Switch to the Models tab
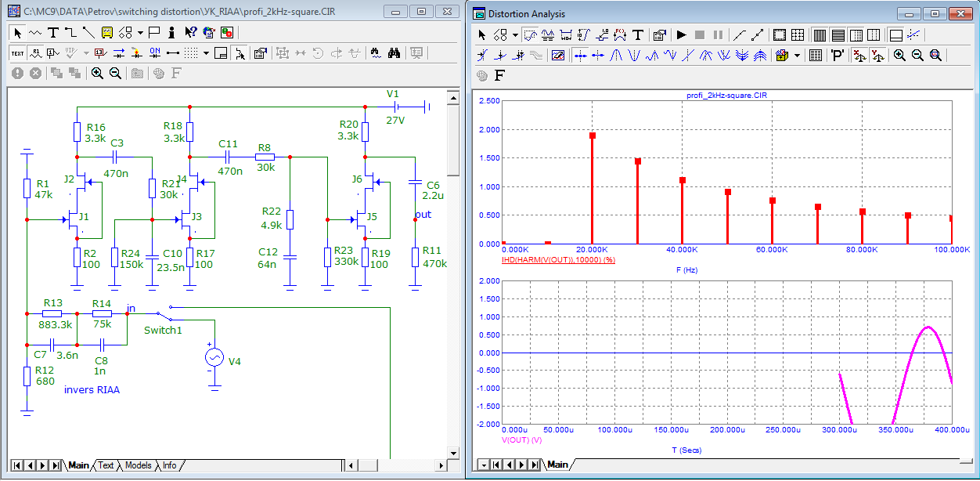Viewport: 980px width, 481px height. pyautogui.click(x=138, y=465)
